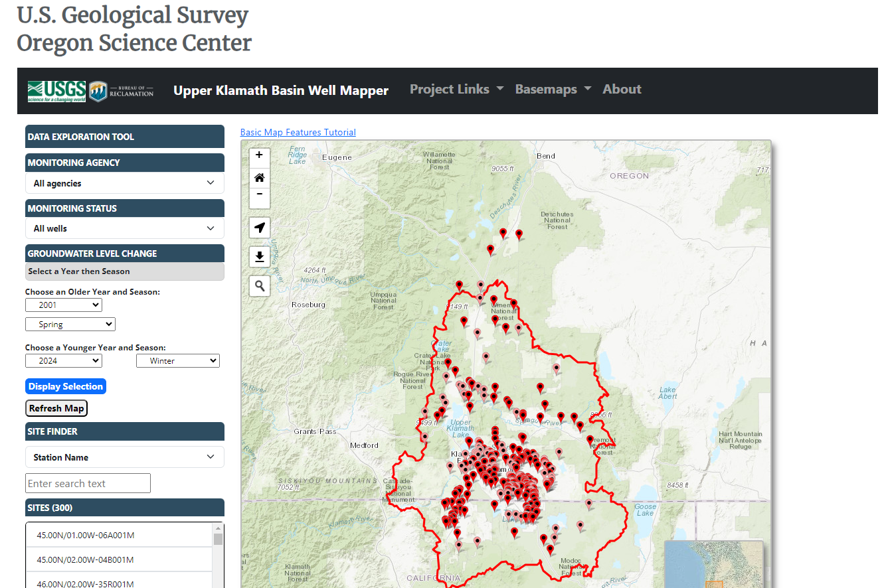This screenshot has height=588, width=886.
Task: Click the download data icon on the map
Action: point(259,257)
